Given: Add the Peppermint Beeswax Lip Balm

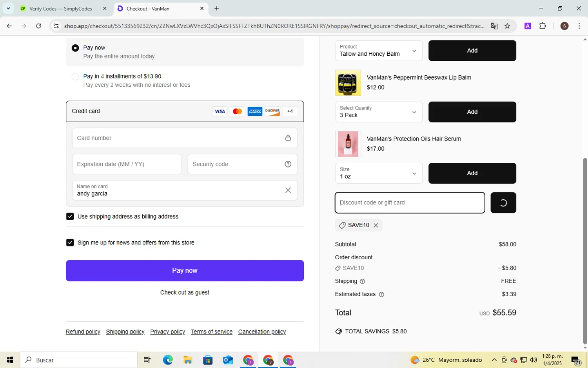Looking at the screenshot, I should click(x=472, y=112).
